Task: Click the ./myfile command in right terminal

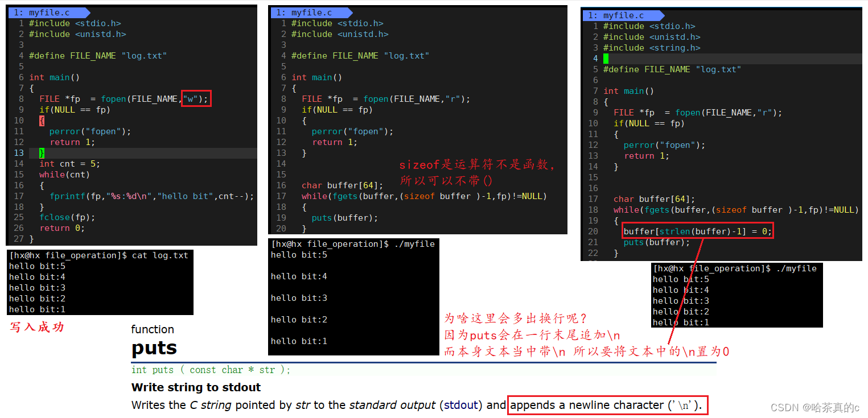Action: click(x=796, y=268)
